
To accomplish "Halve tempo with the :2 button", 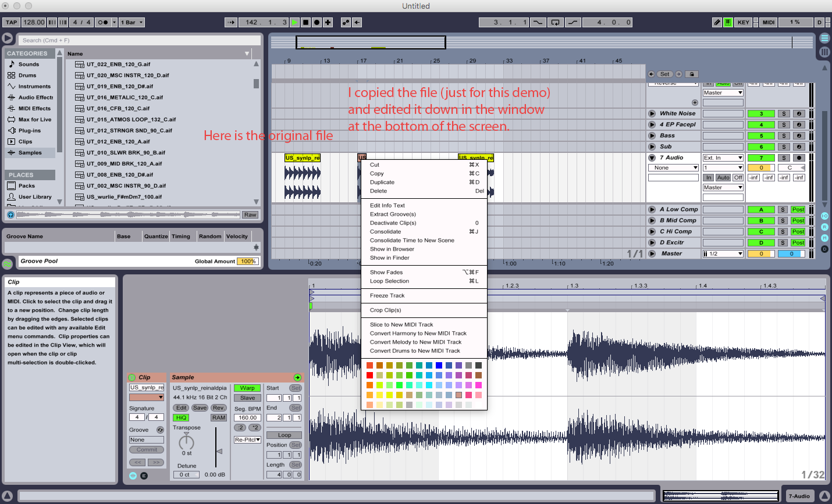I will point(240,427).
